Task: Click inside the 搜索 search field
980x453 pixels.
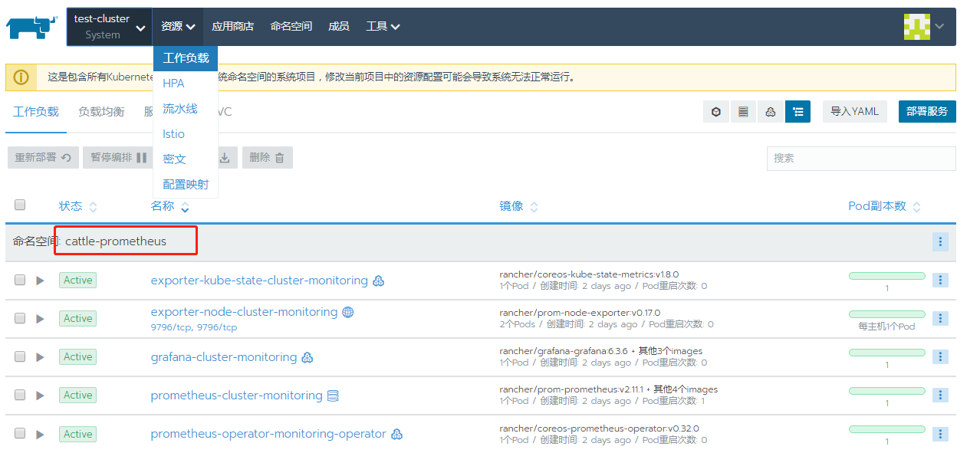Action: (x=860, y=158)
